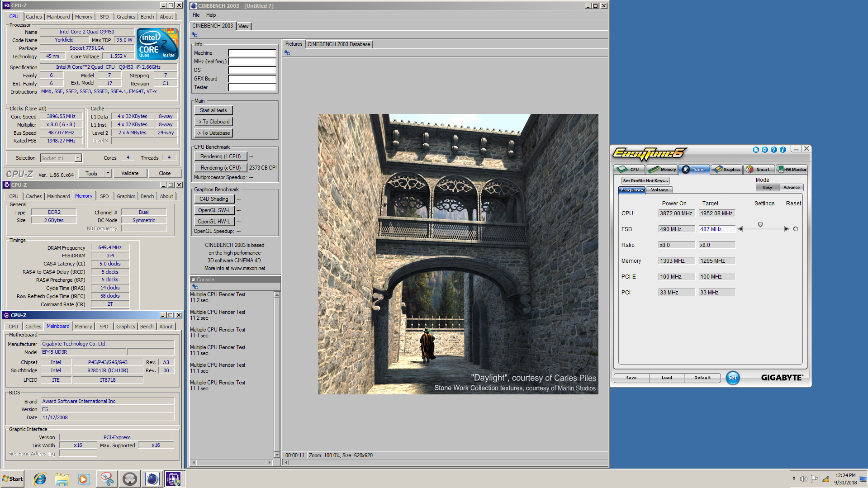The width and height of the screenshot is (868, 488).
Task: Click the Show Desktop icon by the clock
Action: pos(863,479)
